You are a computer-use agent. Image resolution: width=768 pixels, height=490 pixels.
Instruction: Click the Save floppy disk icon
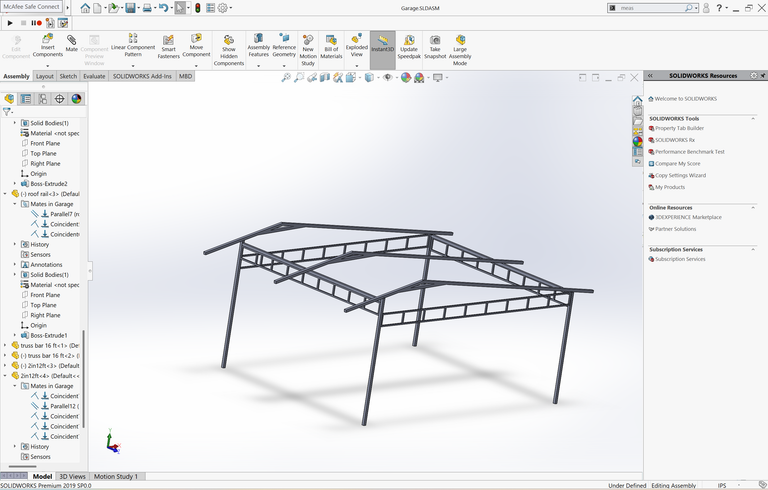[130, 8]
